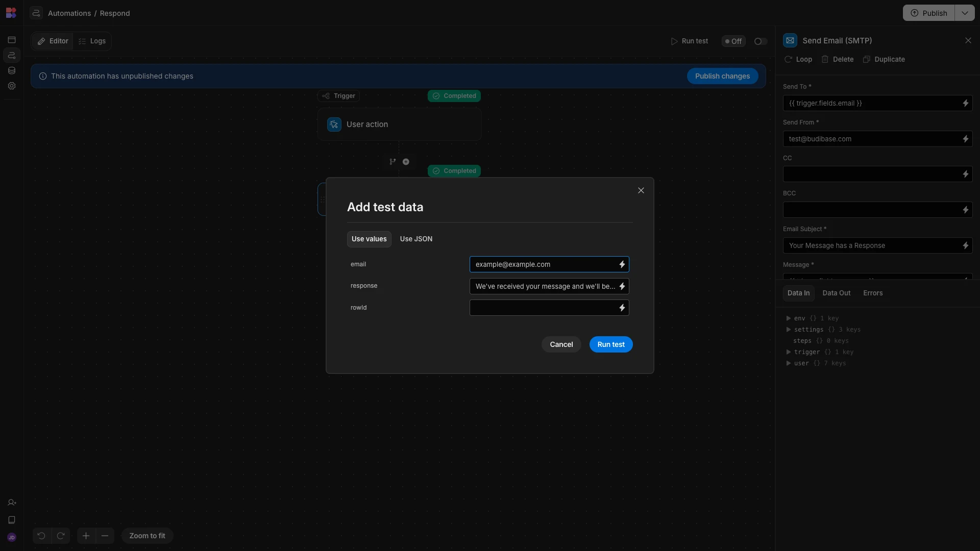Click Publish changes in the banner

tap(722, 76)
